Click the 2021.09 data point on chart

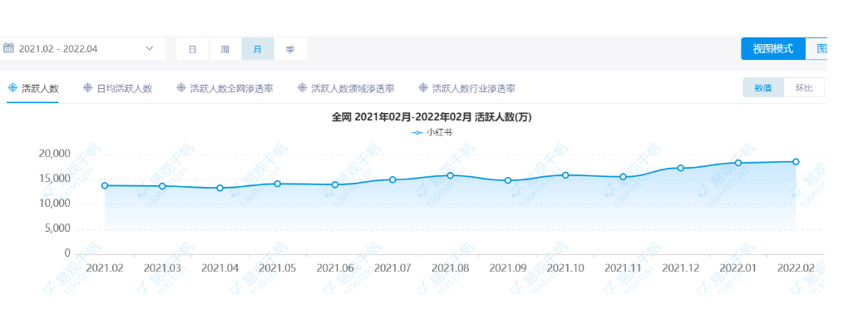pos(508,180)
